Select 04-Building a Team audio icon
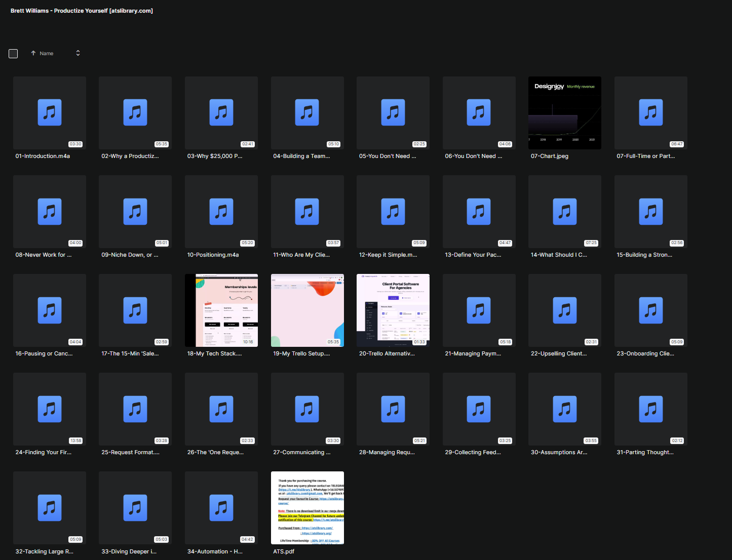732x560 pixels. (307, 112)
